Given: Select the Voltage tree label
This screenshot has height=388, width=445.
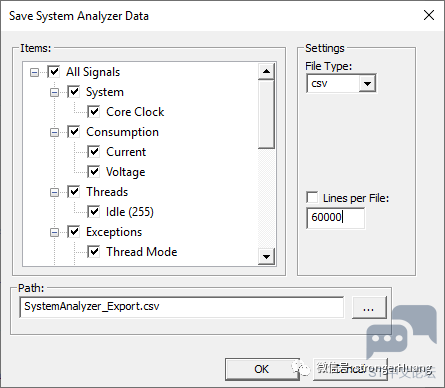Looking at the screenshot, I should (x=126, y=172).
